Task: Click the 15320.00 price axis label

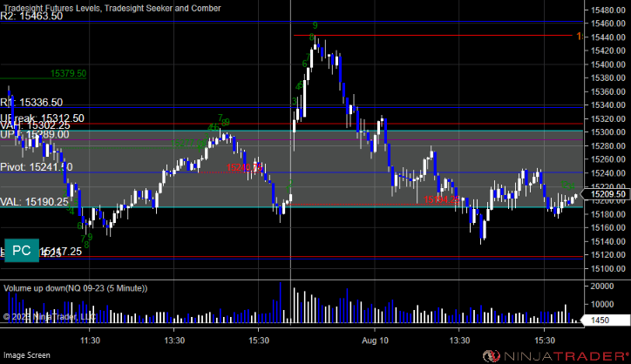Action: (x=608, y=119)
